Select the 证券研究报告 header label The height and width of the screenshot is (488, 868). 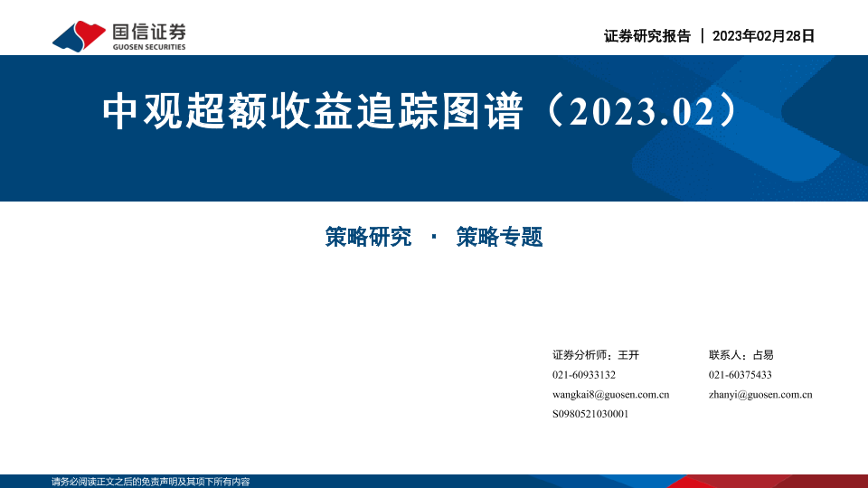click(x=646, y=36)
